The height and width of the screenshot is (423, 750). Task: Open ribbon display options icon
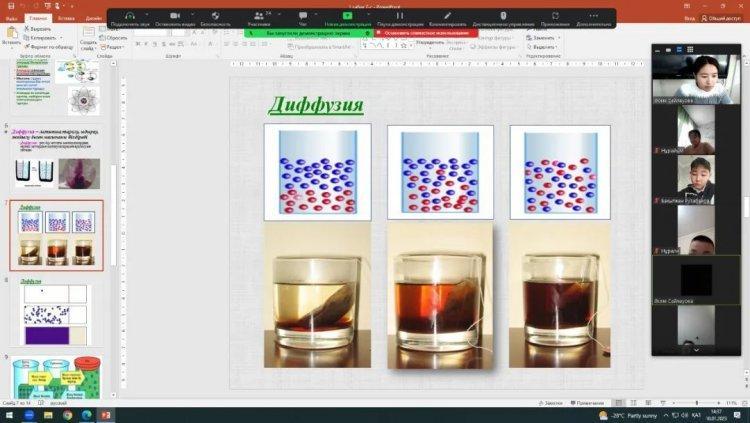click(x=687, y=6)
